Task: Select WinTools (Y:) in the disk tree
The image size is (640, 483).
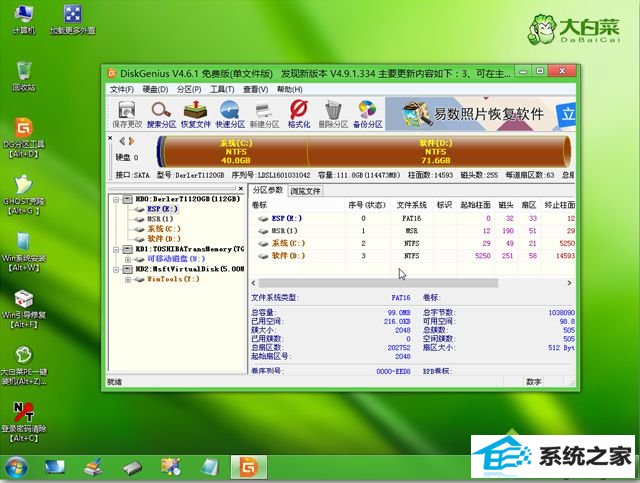Action: click(173, 279)
